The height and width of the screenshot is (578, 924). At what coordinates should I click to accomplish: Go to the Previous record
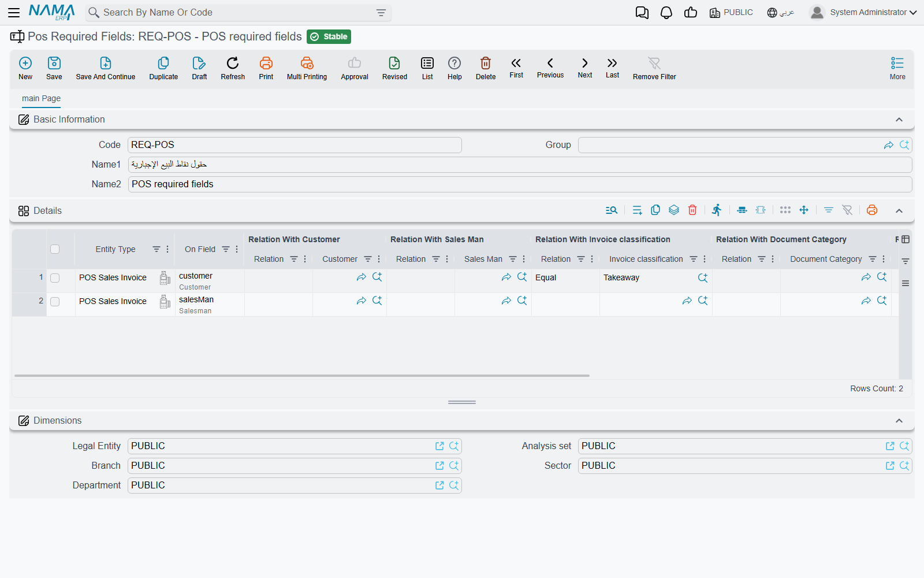pos(550,67)
